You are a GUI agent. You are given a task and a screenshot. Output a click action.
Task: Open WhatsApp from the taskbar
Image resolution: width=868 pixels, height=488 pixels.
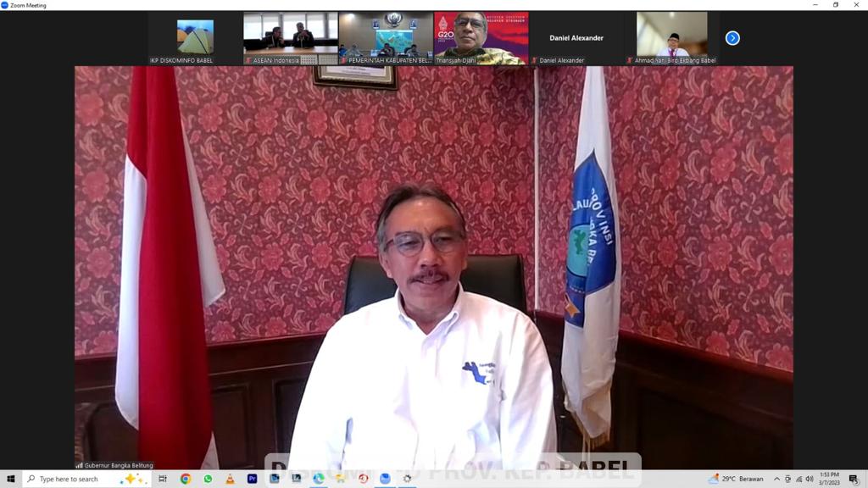point(208,479)
